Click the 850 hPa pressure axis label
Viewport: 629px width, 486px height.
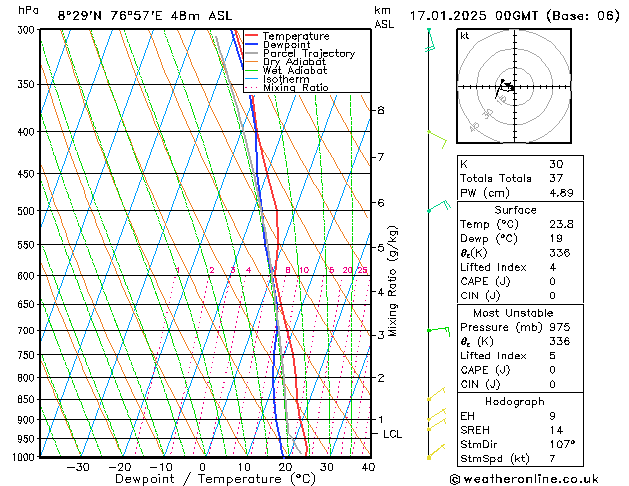[27, 400]
